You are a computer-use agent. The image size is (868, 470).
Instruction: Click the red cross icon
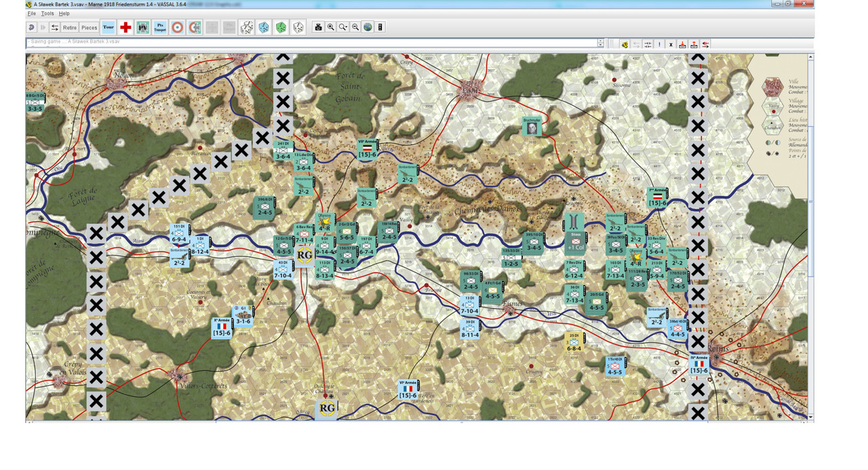point(125,27)
